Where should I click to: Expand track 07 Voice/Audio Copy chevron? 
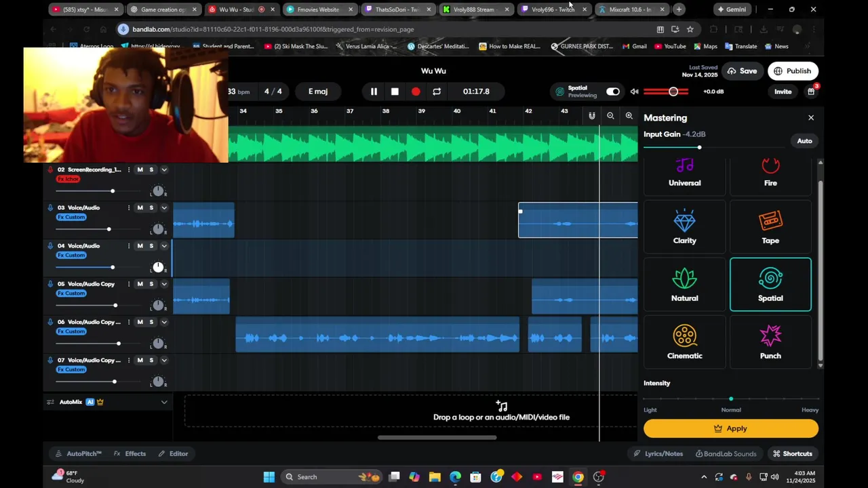tap(164, 360)
